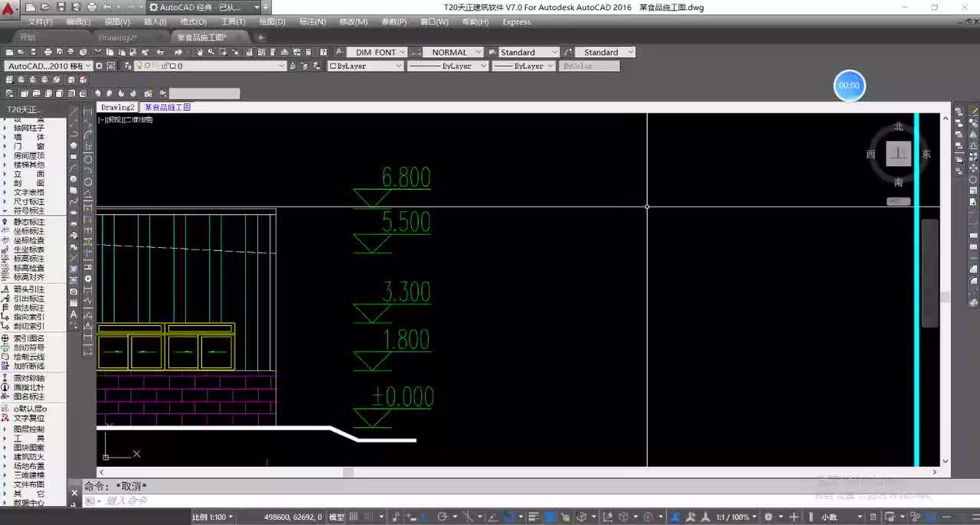Toggle polar tracking in status bar
This screenshot has width=980, height=525.
(x=443, y=517)
